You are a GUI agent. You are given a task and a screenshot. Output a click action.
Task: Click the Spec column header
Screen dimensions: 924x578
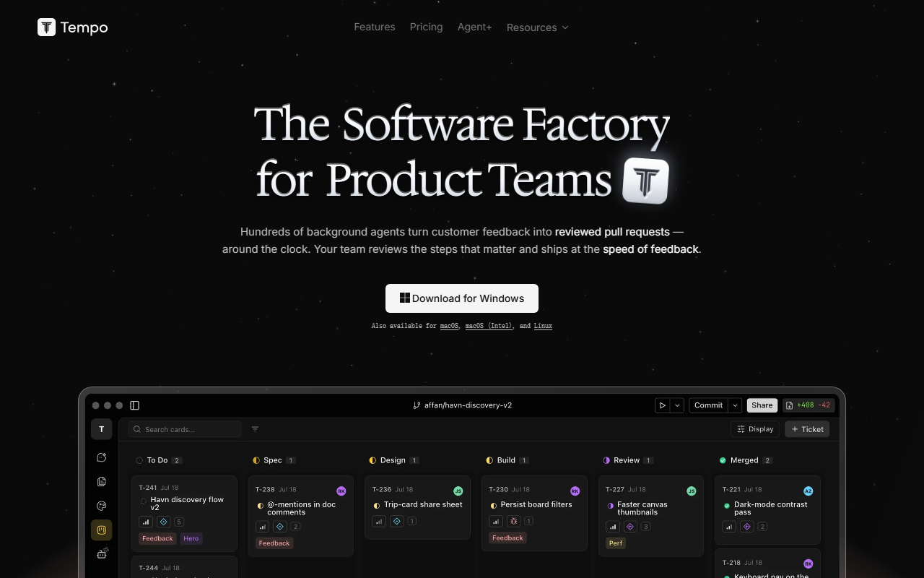[x=274, y=460]
